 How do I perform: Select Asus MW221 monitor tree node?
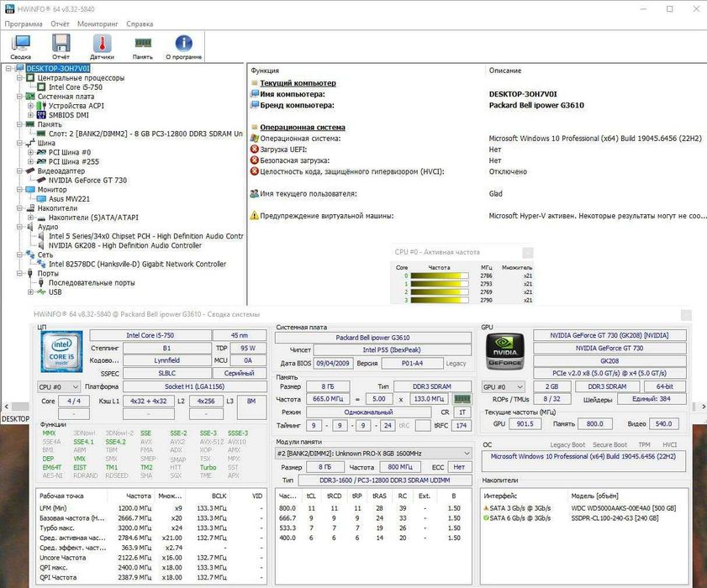[69, 199]
